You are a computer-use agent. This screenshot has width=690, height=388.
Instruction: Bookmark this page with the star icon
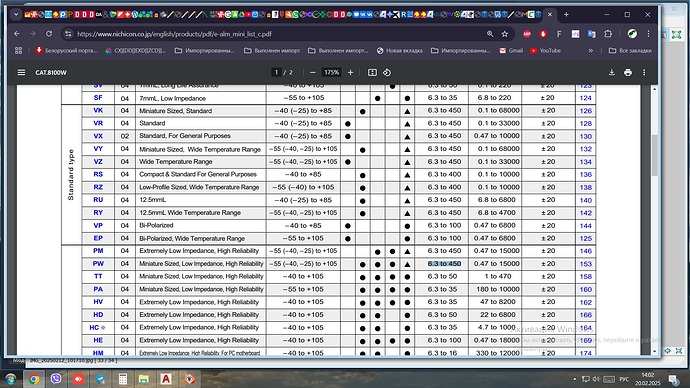(x=505, y=34)
